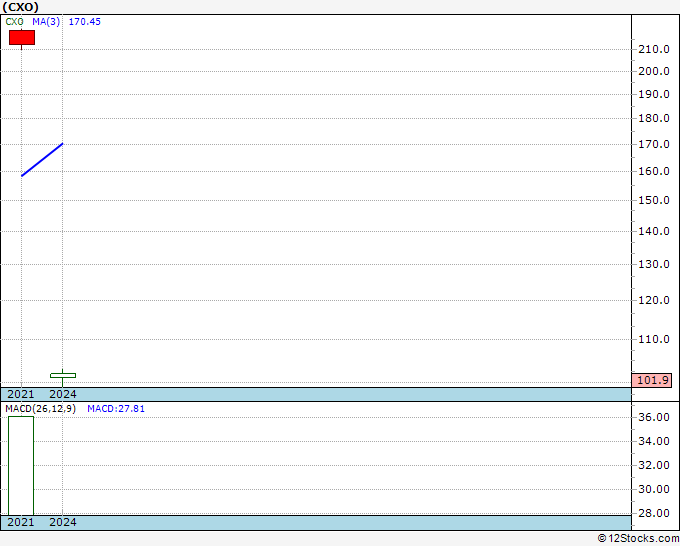680x546 pixels.
Task: Select the green MACD histogram bar
Action: (x=21, y=465)
